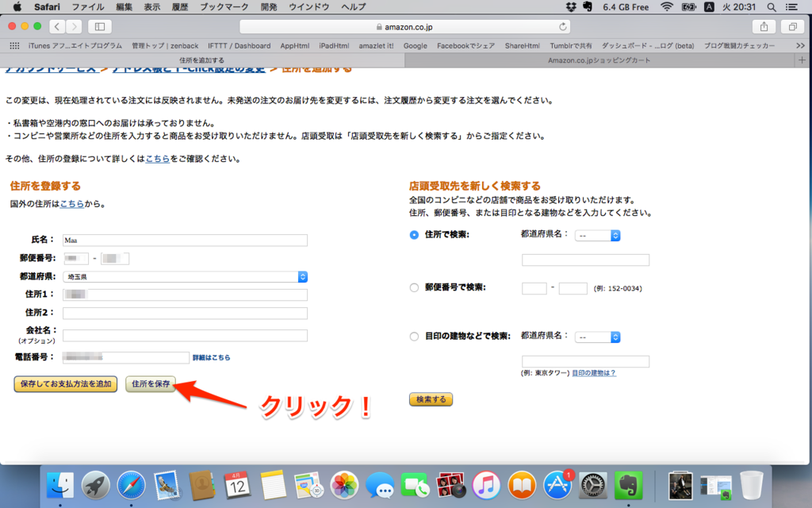The image size is (812, 508).
Task: Open Dropbox menu bar icon
Action: (x=571, y=6)
